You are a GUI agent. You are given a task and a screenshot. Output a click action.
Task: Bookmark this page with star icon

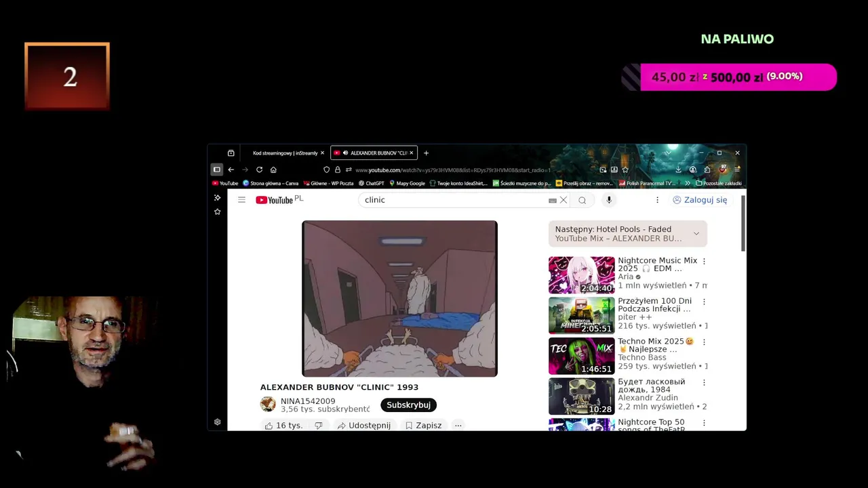pos(625,169)
